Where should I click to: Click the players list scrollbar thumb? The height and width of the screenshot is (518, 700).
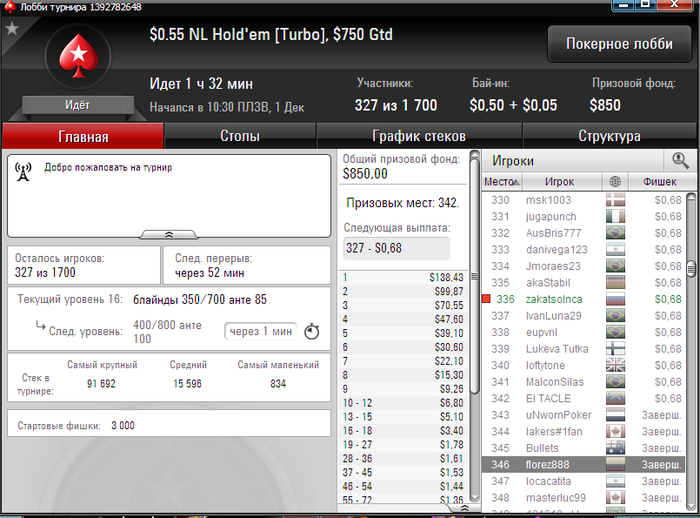coord(692,269)
